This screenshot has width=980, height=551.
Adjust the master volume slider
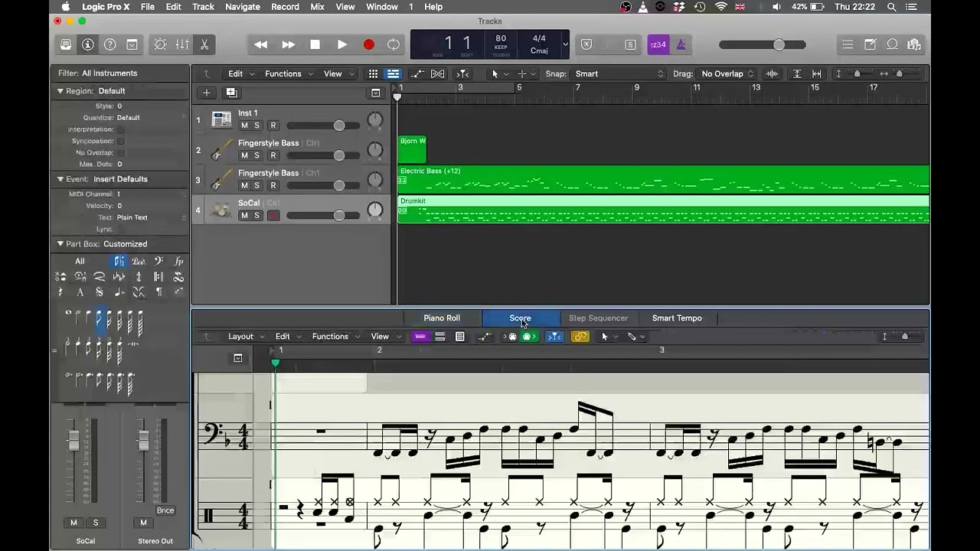point(762,44)
